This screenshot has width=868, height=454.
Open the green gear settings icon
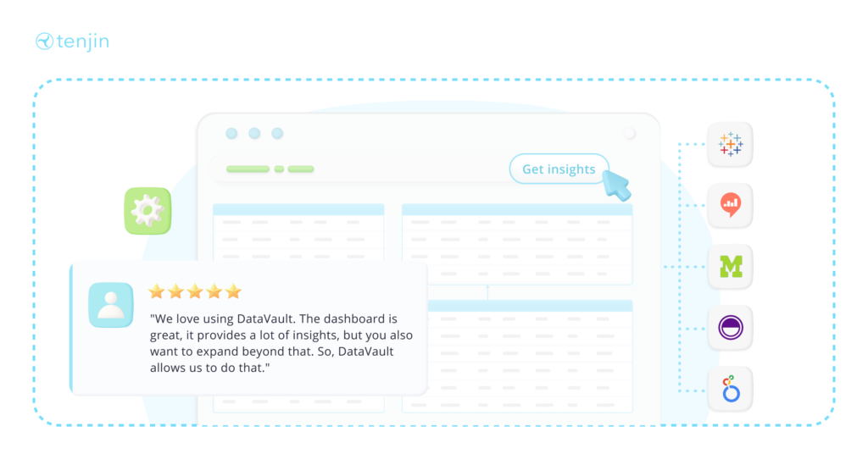(x=147, y=211)
